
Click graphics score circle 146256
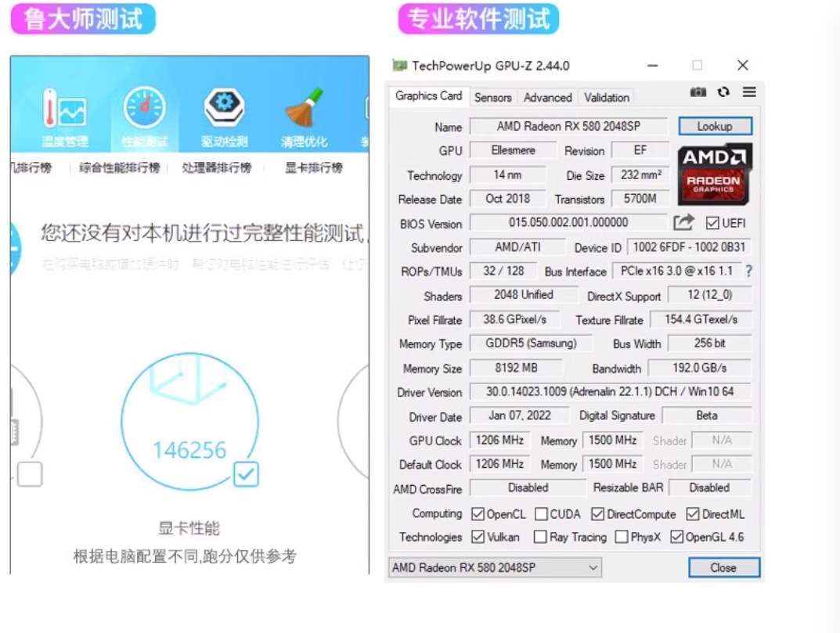pyautogui.click(x=190, y=421)
